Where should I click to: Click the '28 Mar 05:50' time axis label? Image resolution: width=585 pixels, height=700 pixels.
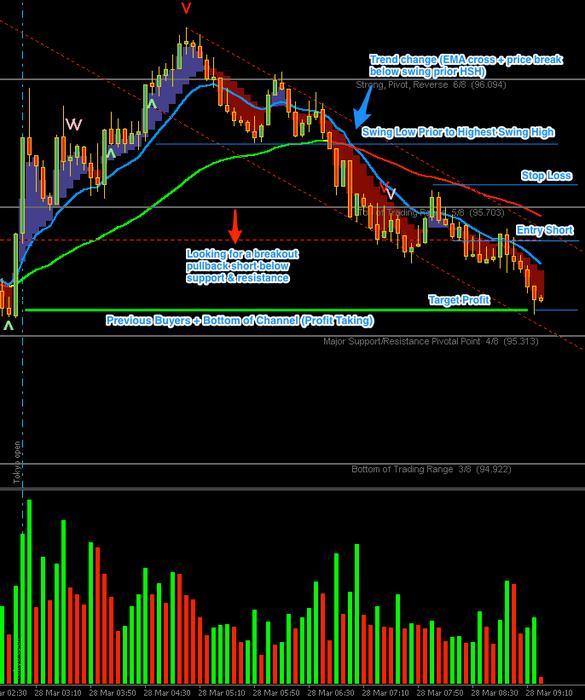(x=276, y=693)
